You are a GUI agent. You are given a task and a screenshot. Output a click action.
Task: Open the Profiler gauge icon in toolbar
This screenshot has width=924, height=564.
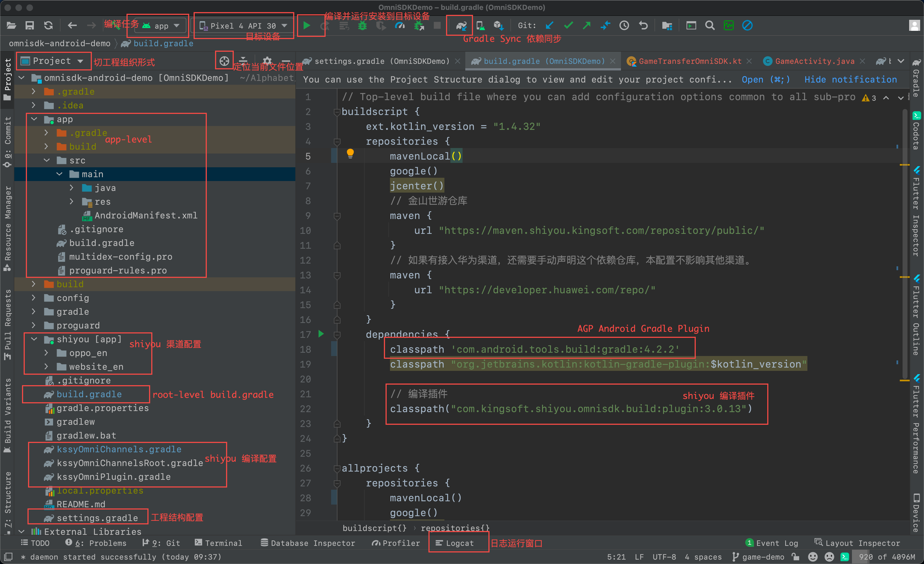tap(400, 26)
